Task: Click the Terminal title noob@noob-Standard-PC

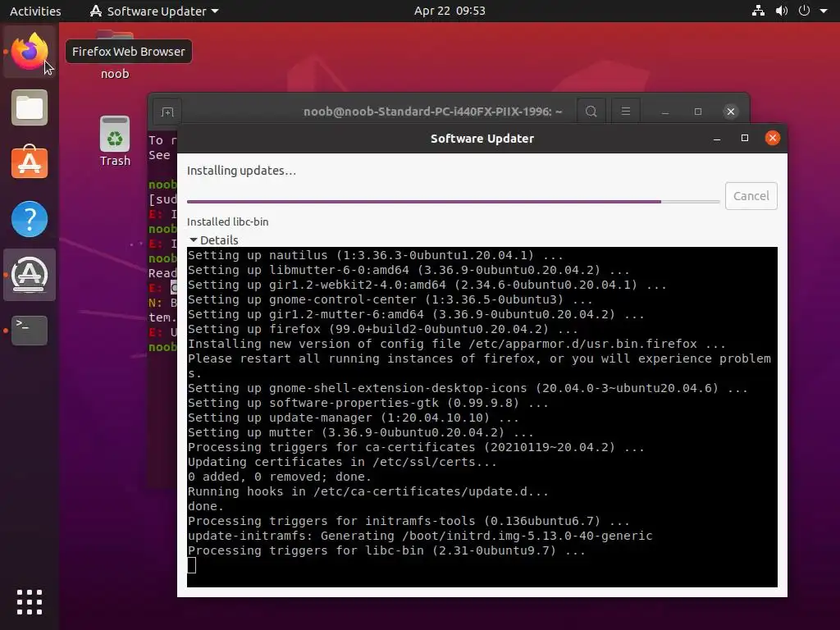Action: (433, 112)
